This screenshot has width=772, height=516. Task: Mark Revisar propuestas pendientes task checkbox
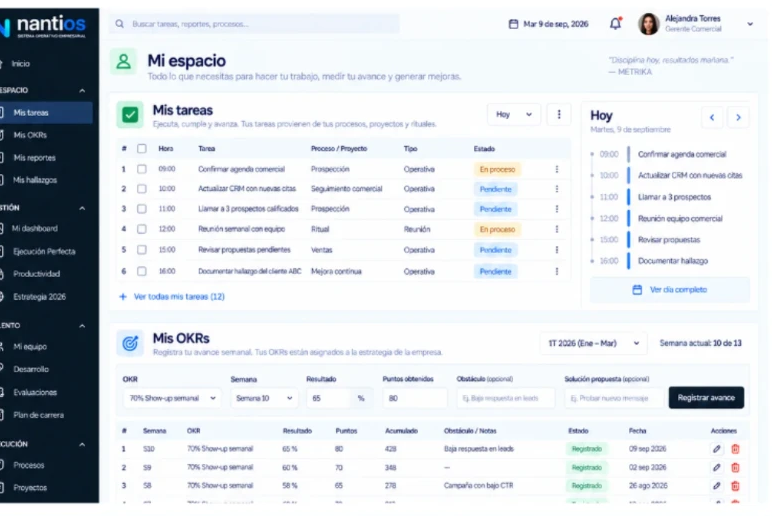pos(142,250)
